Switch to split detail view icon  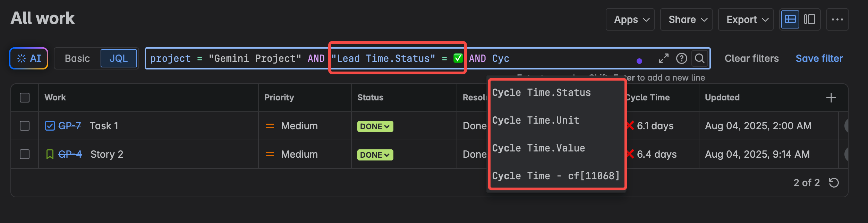[x=810, y=19]
